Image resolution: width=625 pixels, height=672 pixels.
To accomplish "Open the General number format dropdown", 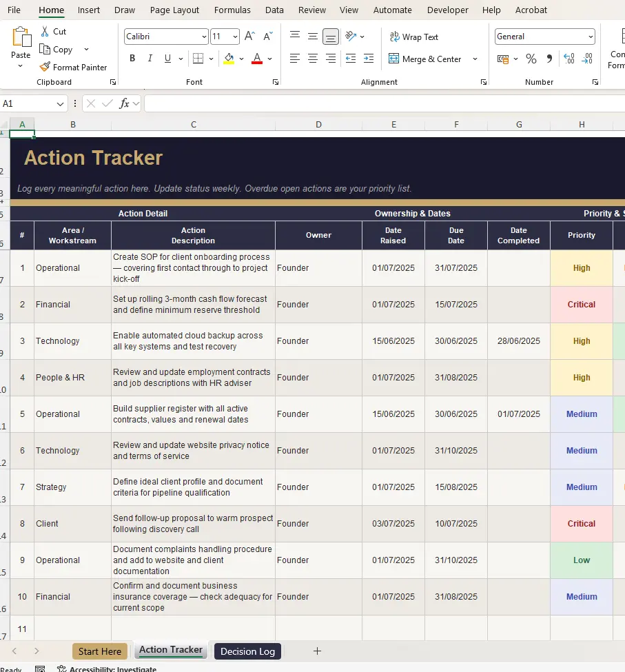I will pos(591,37).
